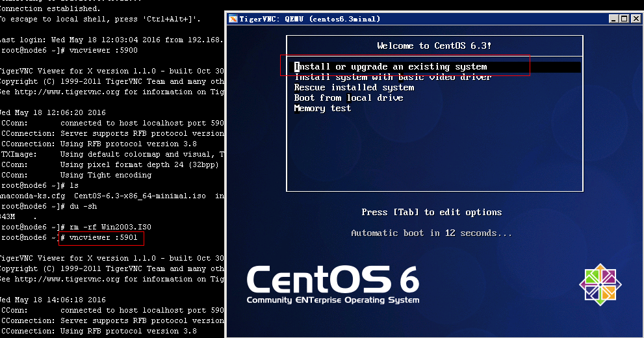Choose 'Boot from local drive' option
This screenshot has height=338, width=644.
click(x=349, y=97)
